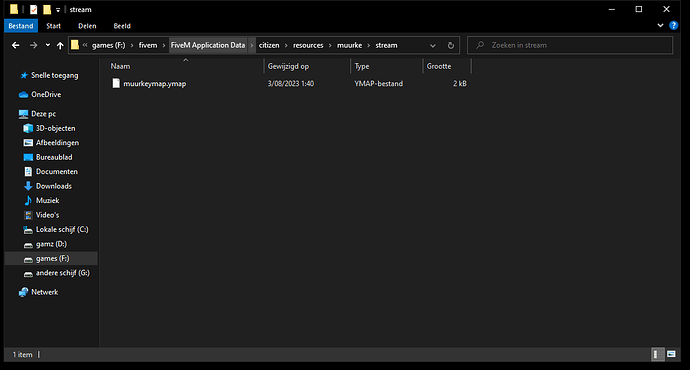Viewport: 690px width, 370px height.
Task: Sort by Naam column header
Action: coord(120,66)
